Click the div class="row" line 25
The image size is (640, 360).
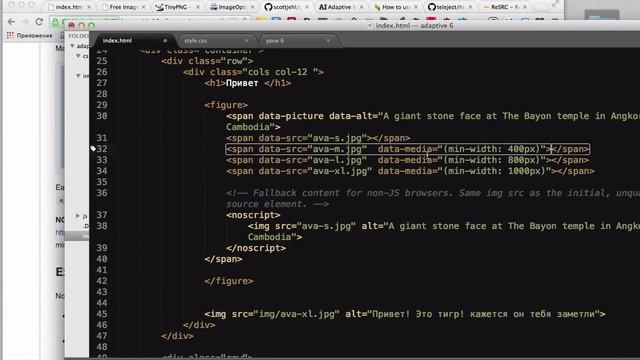pos(207,61)
